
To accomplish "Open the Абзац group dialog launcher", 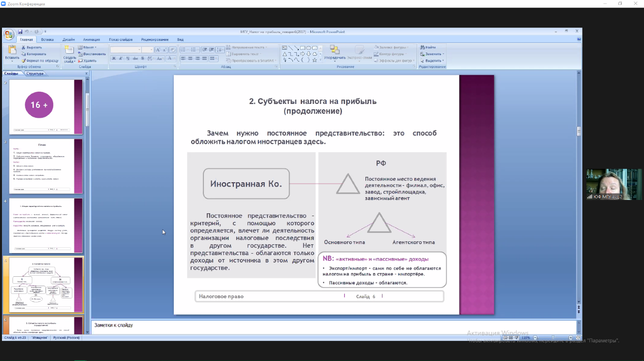I will (x=277, y=66).
